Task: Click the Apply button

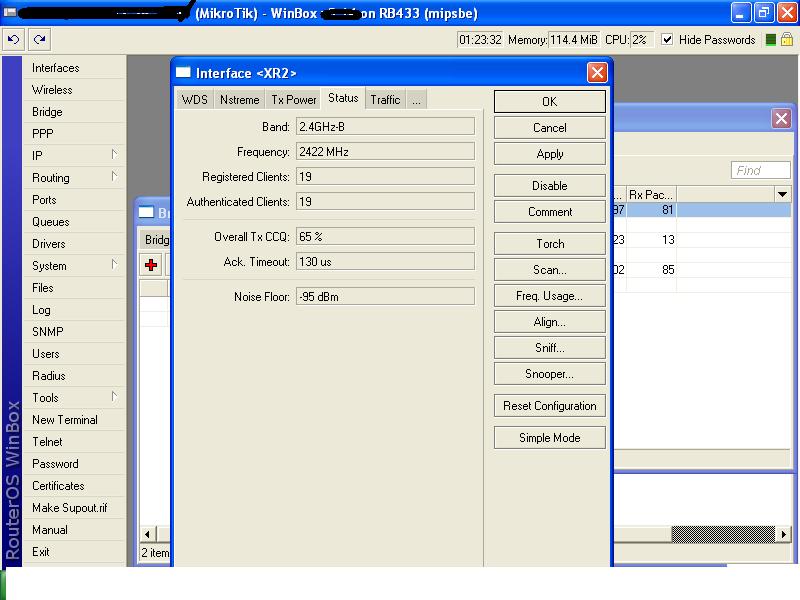Action: (x=549, y=154)
